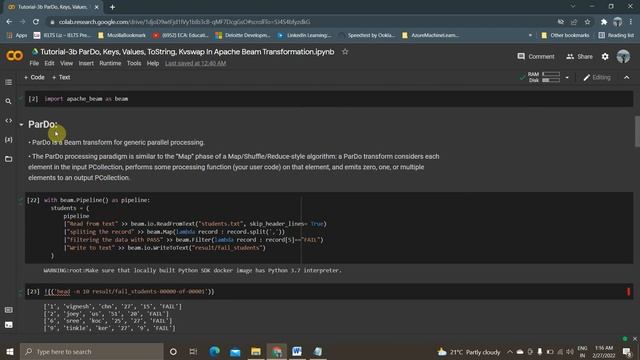Open Microsoft Word from the taskbar

coord(297,351)
